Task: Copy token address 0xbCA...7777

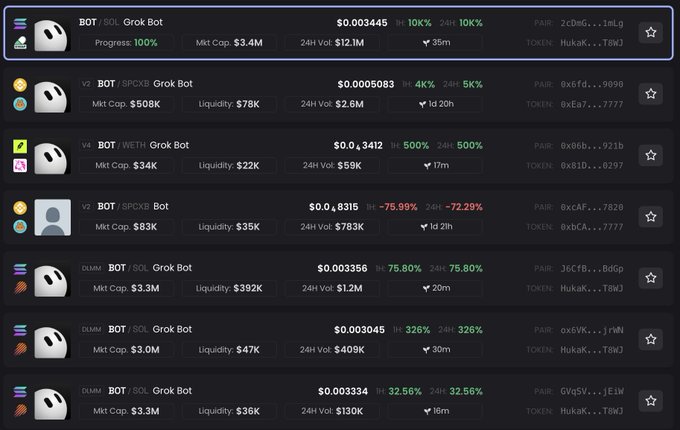Action: [x=592, y=227]
